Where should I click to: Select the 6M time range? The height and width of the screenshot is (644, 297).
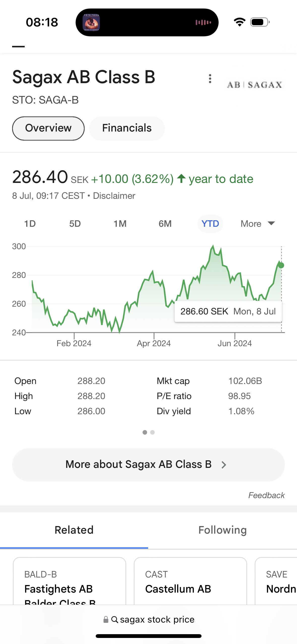165,224
